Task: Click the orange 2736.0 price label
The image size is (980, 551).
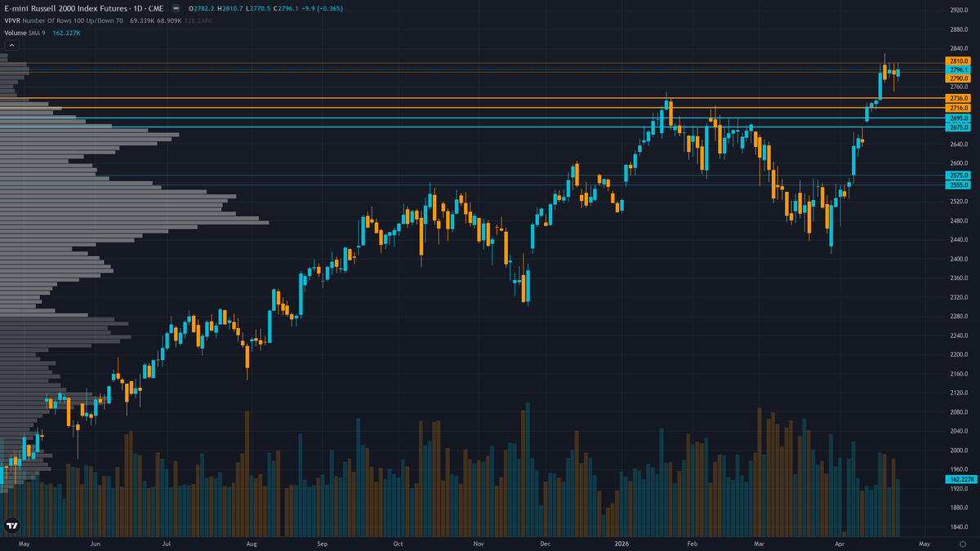Action: pos(958,98)
